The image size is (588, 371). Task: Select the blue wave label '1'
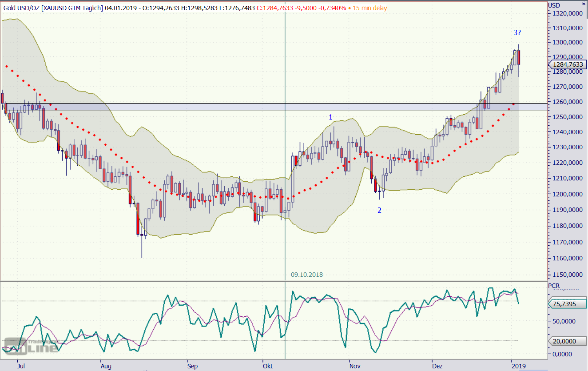[330, 117]
